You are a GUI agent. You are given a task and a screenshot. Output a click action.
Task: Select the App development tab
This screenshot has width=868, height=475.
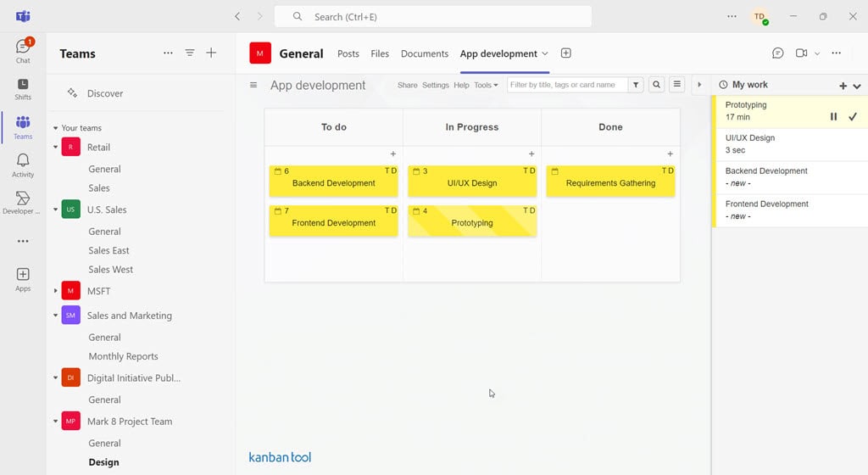coord(498,53)
